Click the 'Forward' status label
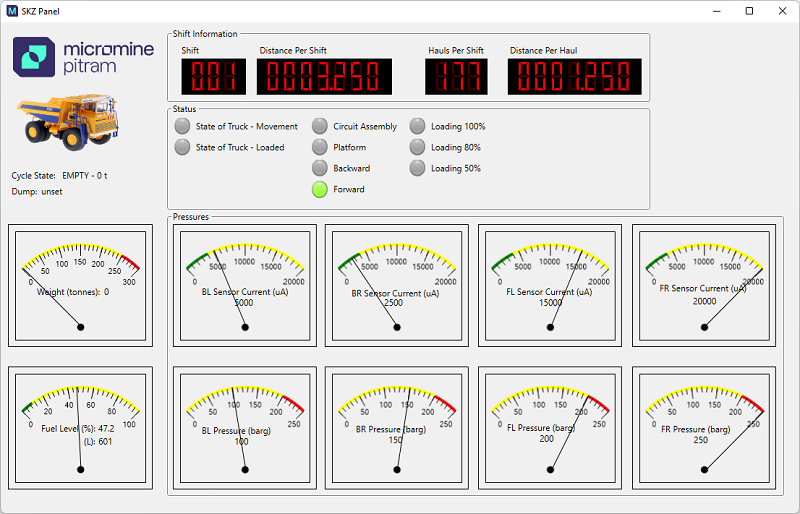This screenshot has width=800, height=514. (349, 189)
